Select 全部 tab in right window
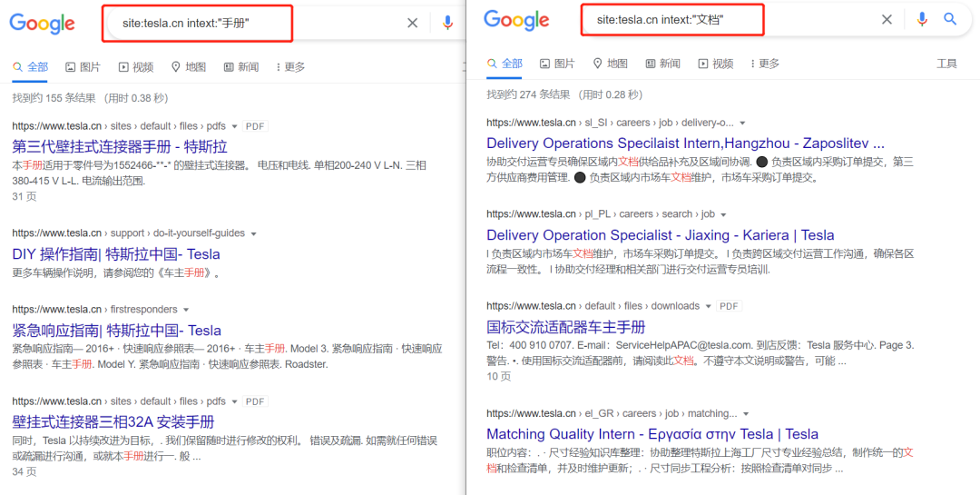Screen dimensions: 980x495 [505, 64]
